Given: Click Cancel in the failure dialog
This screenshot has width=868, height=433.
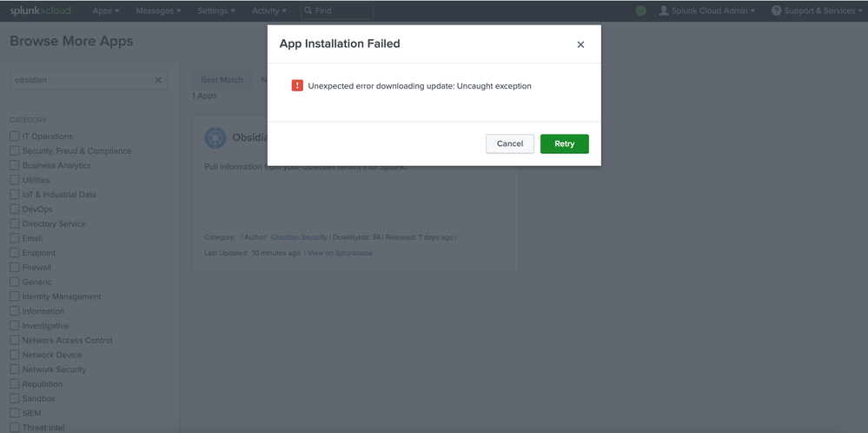Looking at the screenshot, I should pyautogui.click(x=509, y=143).
